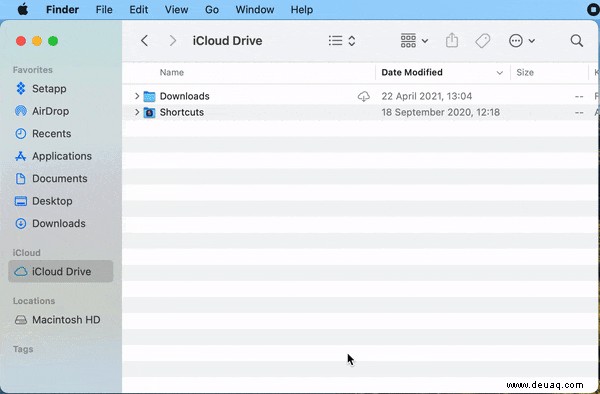Change the list view mode selector
Screen dimensions: 600x394
[x=342, y=41]
